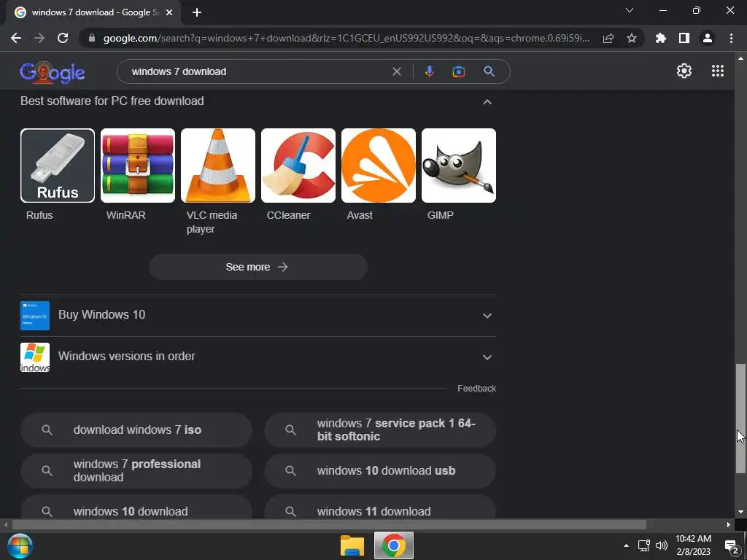
Task: Collapse Best software for PC free download
Action: 487,102
